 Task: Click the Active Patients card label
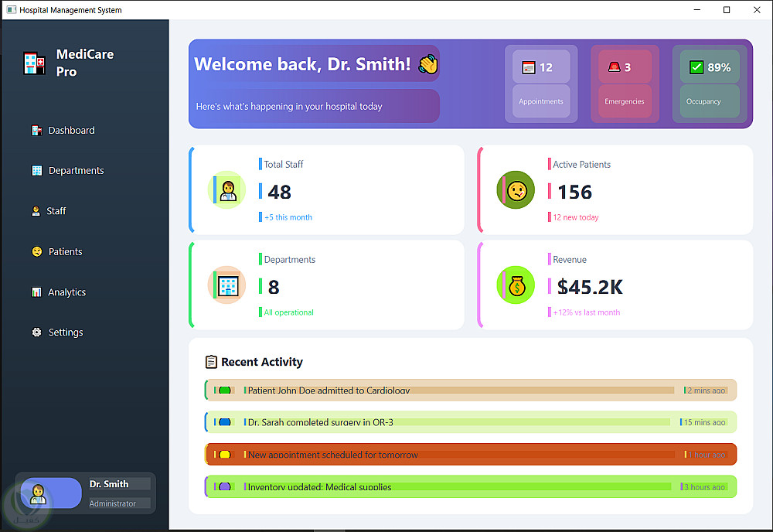click(x=582, y=164)
